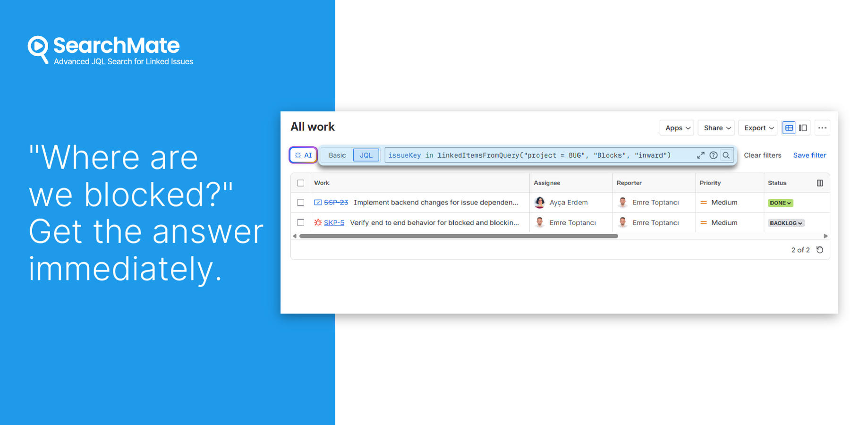The height and width of the screenshot is (425, 868).
Task: Change the DONE status of SSP-23
Action: point(780,203)
